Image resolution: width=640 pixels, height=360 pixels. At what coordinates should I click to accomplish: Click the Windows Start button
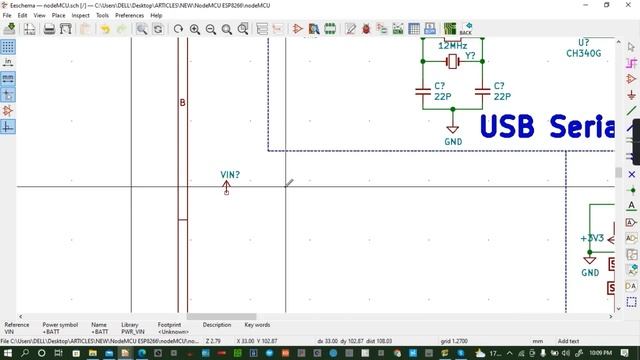(x=8, y=353)
